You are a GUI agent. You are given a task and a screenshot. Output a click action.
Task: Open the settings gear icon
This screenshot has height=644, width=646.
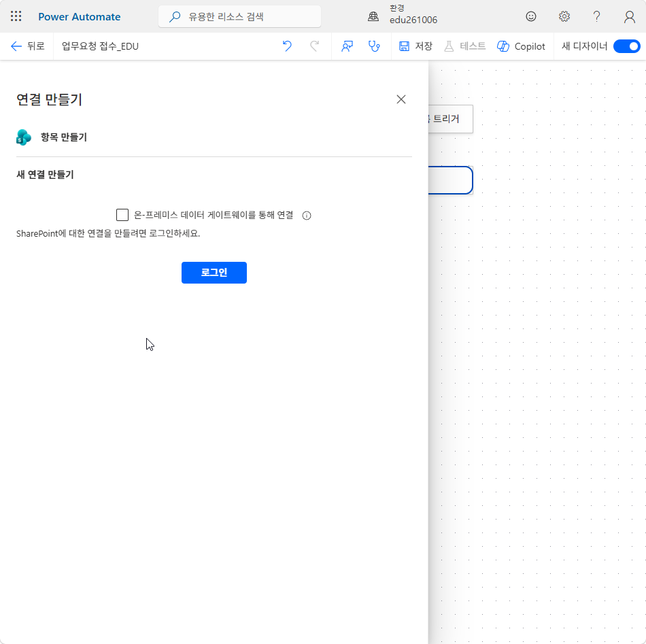coord(564,16)
